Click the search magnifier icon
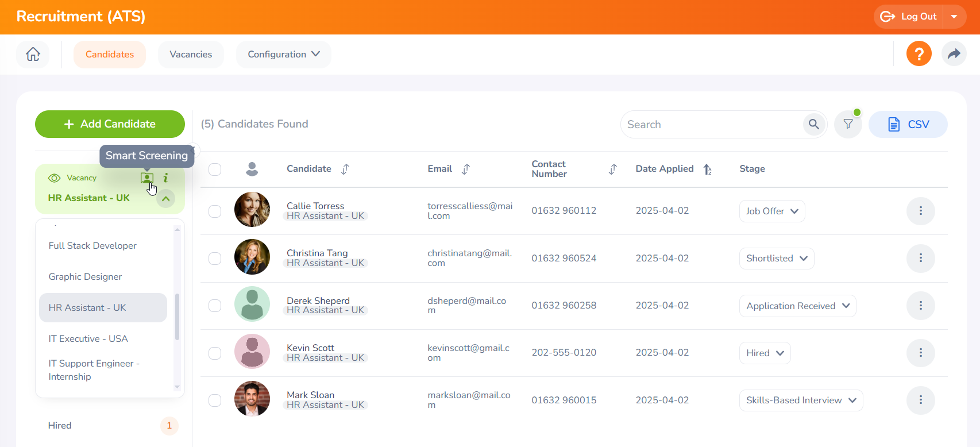Image resolution: width=980 pixels, height=447 pixels. (813, 124)
